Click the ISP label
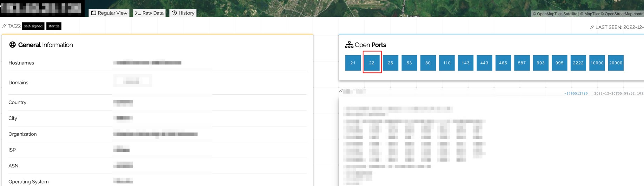This screenshot has height=186, width=644. tap(12, 150)
